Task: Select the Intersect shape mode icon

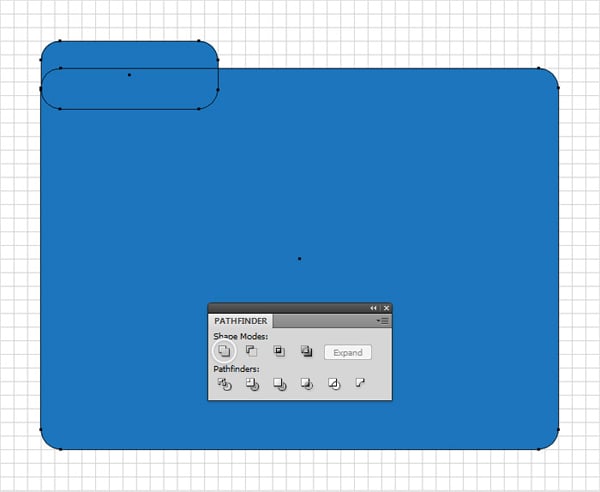Action: coord(280,351)
